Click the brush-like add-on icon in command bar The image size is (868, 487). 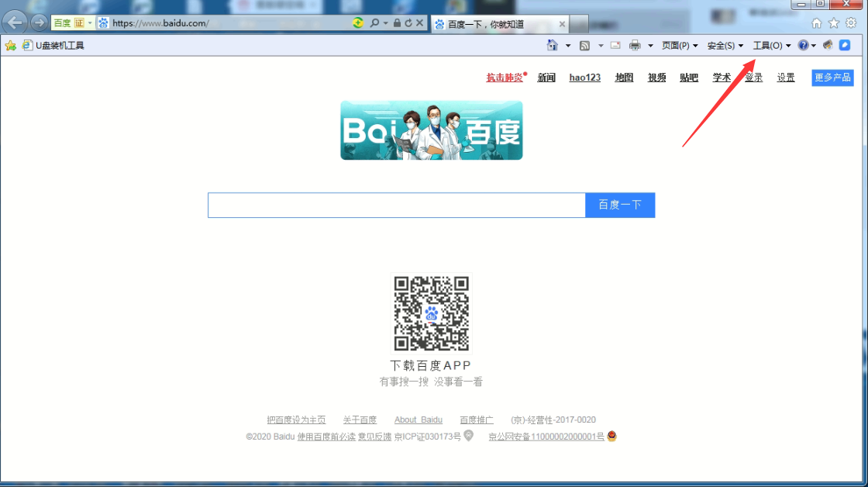tap(828, 46)
